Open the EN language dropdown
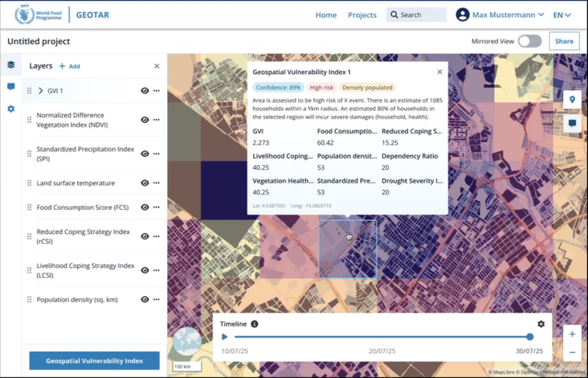Image resolution: width=588 pixels, height=378 pixels. (x=562, y=15)
